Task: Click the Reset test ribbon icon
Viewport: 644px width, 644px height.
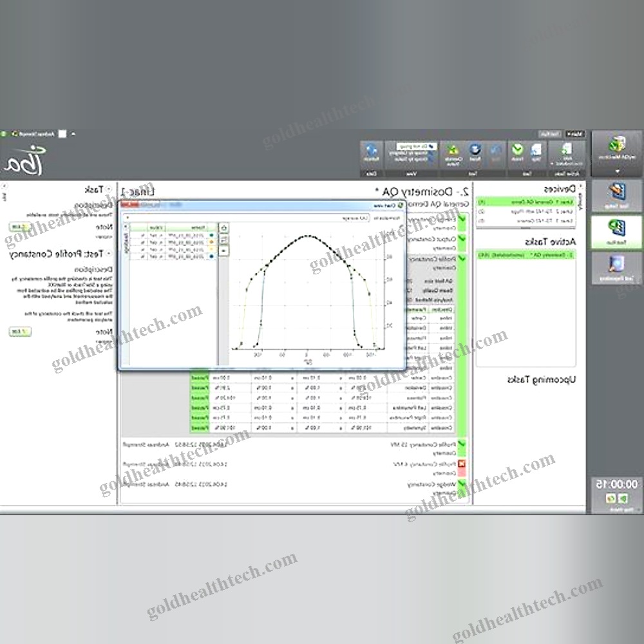Action: [x=475, y=149]
